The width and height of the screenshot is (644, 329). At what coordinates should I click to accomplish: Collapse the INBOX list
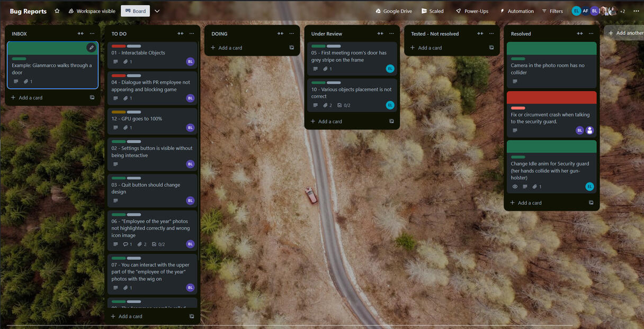(x=82, y=33)
